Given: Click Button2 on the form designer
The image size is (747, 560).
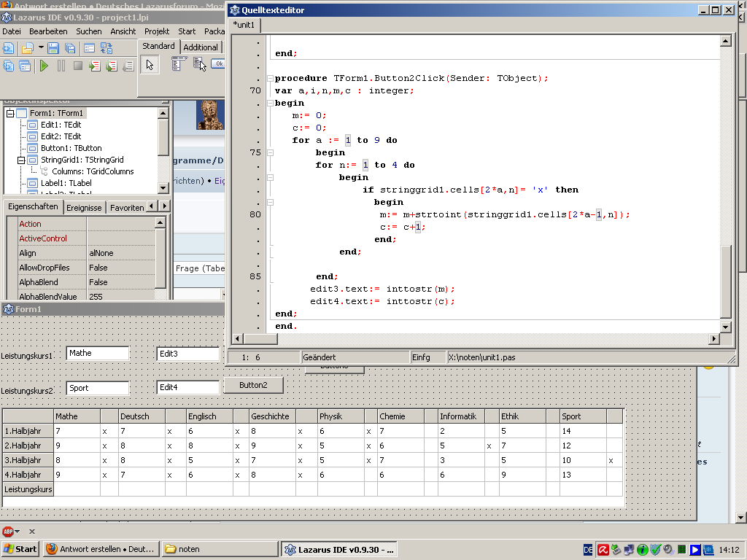Looking at the screenshot, I should click(x=253, y=385).
